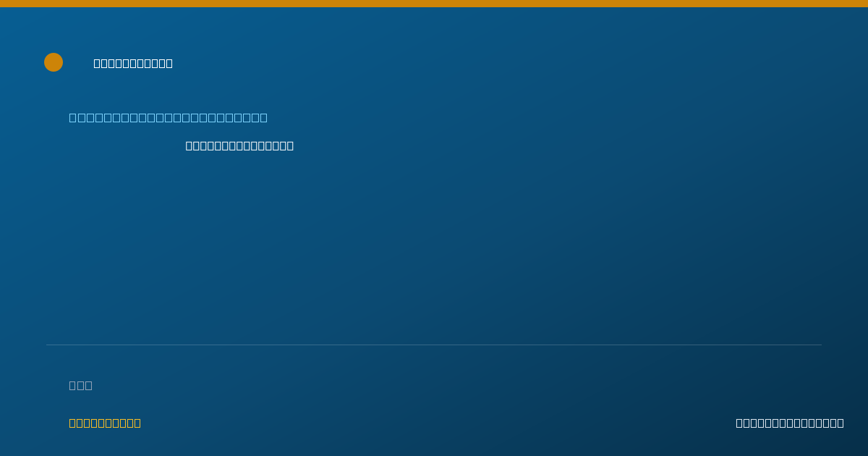Open the yellow link text in the footer
Screen dimensions: 868x456
tap(105, 423)
